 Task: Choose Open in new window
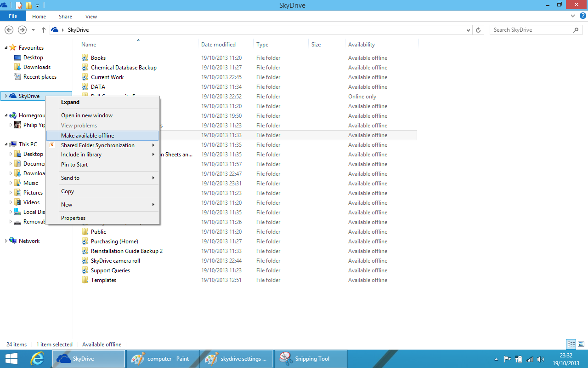(x=102, y=115)
